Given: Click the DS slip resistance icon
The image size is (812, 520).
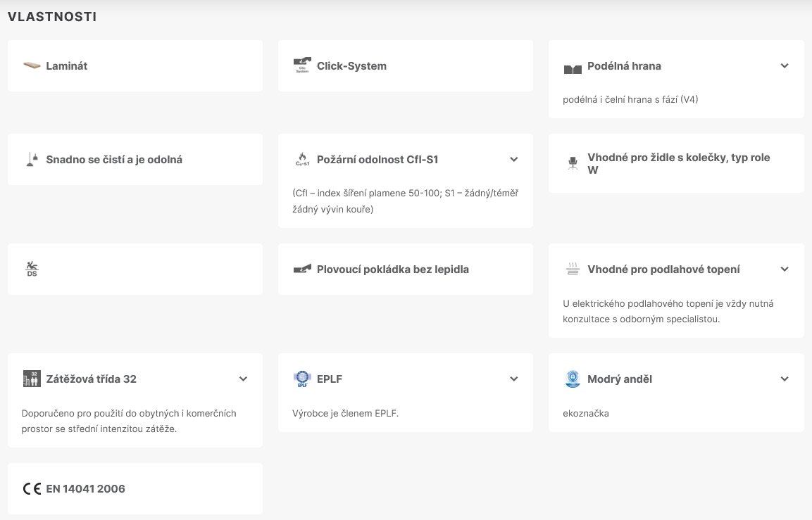Looking at the screenshot, I should (32, 269).
